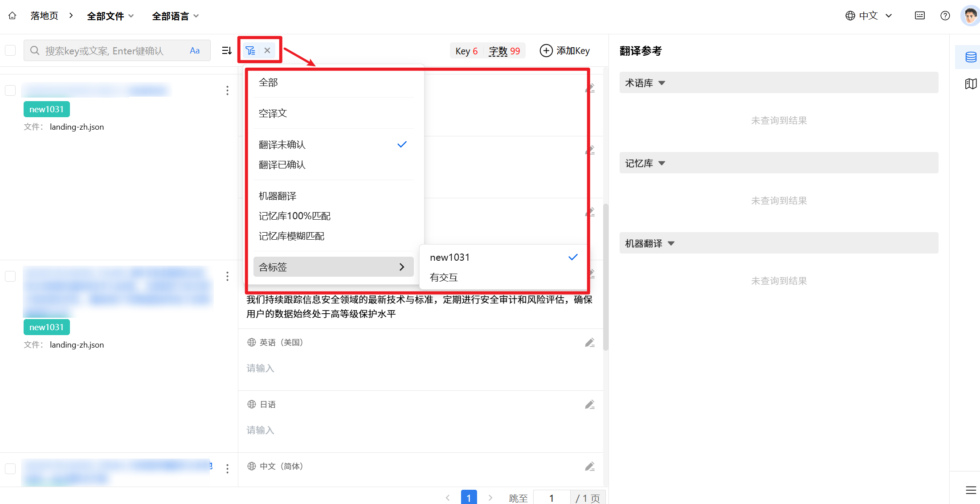Click the home icon in breadcrumb
Screen dimensions: 980x504
click(x=12, y=16)
